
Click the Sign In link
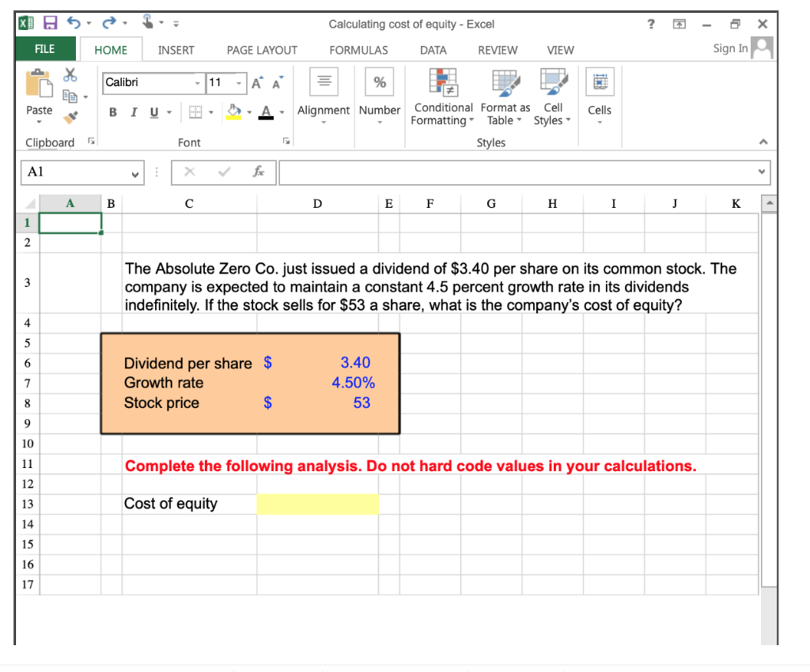pyautogui.click(x=729, y=48)
